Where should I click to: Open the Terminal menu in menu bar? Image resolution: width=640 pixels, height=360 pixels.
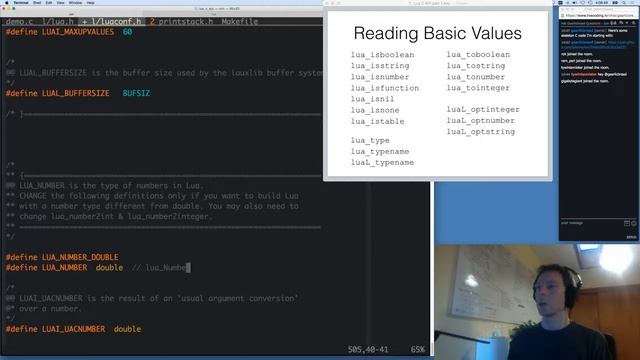pos(21,2)
